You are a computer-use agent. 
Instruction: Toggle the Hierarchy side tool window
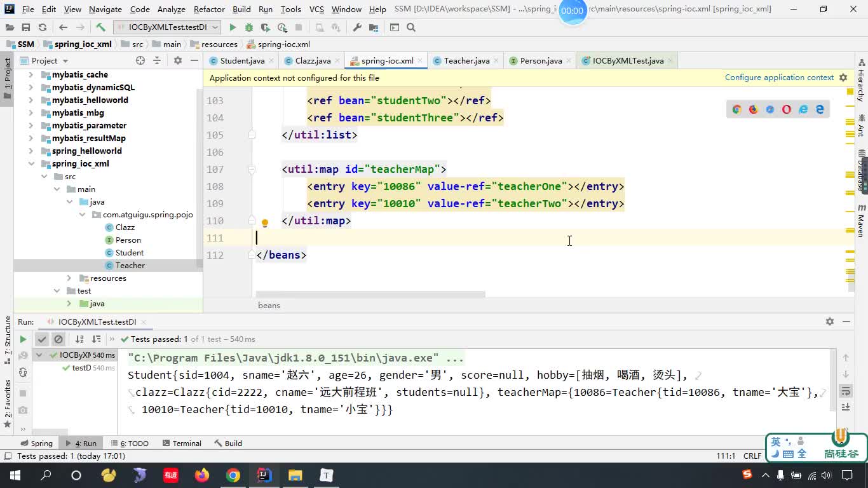click(862, 80)
